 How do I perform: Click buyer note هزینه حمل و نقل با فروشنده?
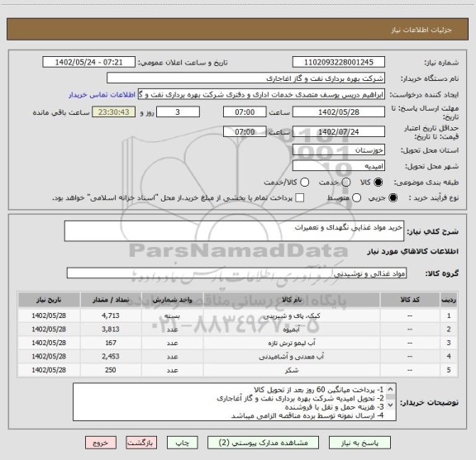[334, 407]
